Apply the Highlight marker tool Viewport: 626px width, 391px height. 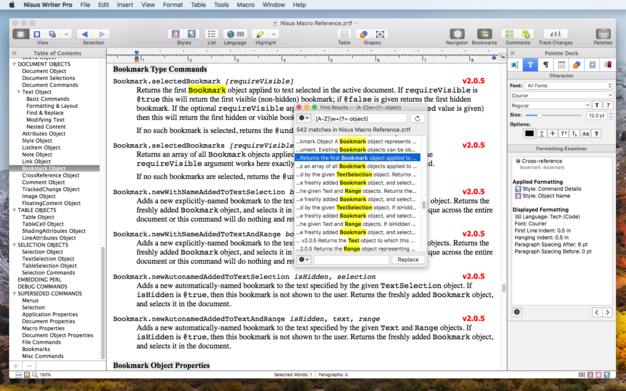pos(260,34)
